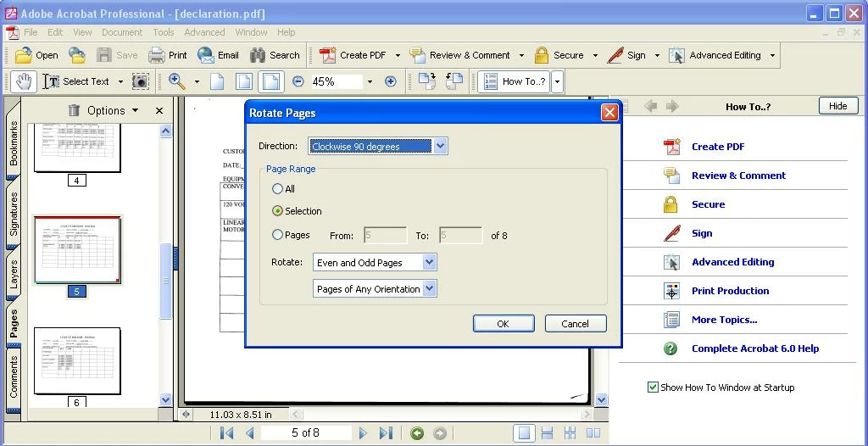Click the Save disk icon
The image size is (868, 446).
104,55
